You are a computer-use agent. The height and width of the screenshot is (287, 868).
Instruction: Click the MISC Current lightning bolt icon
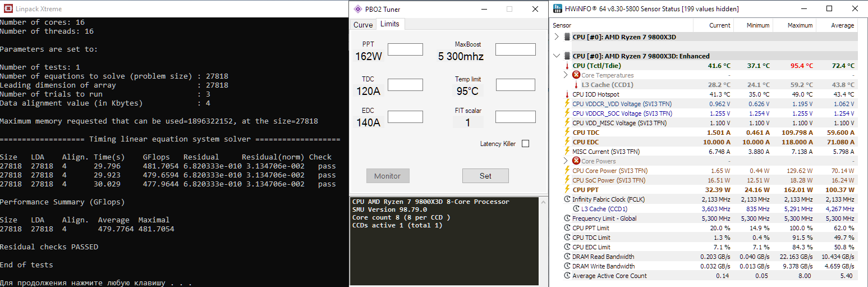coord(567,152)
